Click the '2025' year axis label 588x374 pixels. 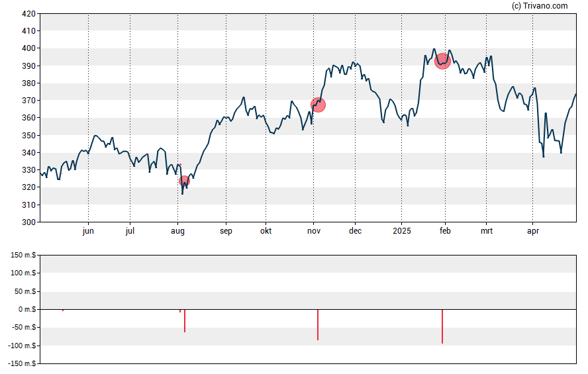402,231
